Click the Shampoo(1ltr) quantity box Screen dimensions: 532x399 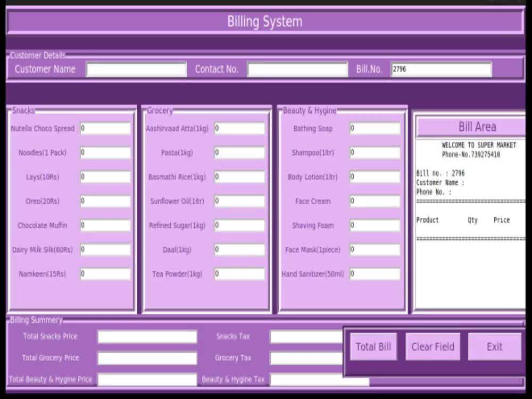click(375, 153)
